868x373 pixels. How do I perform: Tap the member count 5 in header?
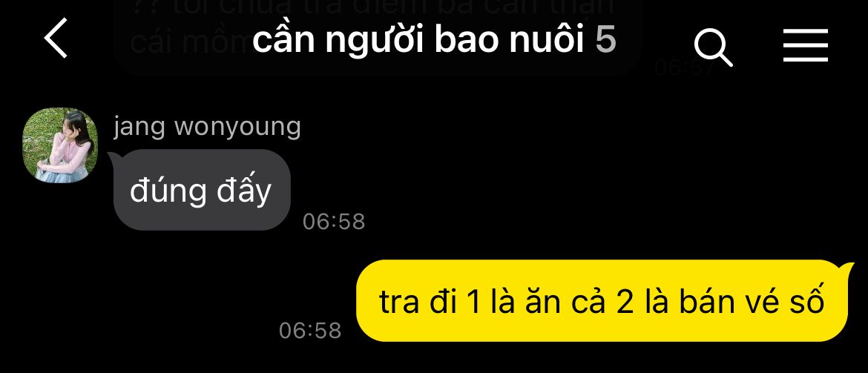605,40
